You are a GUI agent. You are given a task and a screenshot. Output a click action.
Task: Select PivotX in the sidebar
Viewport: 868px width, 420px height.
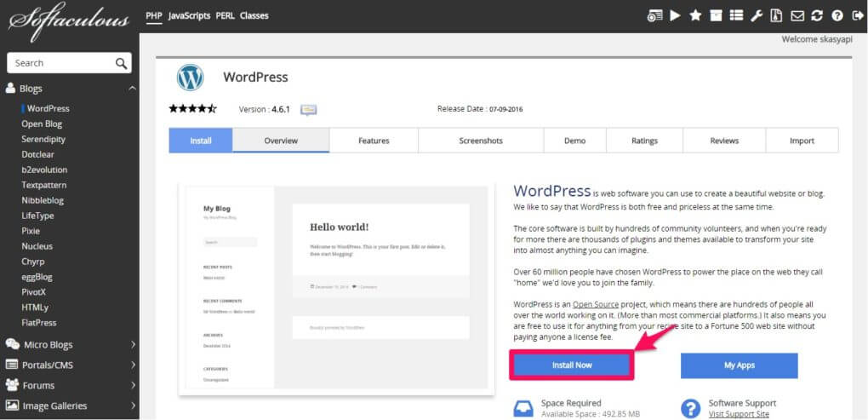tap(34, 292)
